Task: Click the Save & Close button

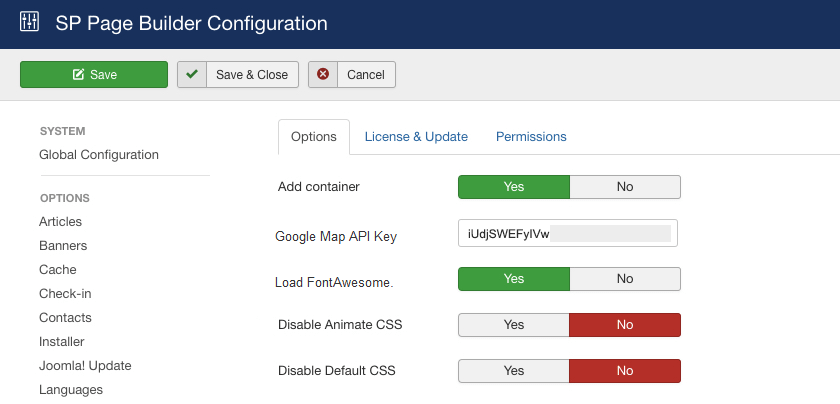Action: click(238, 74)
